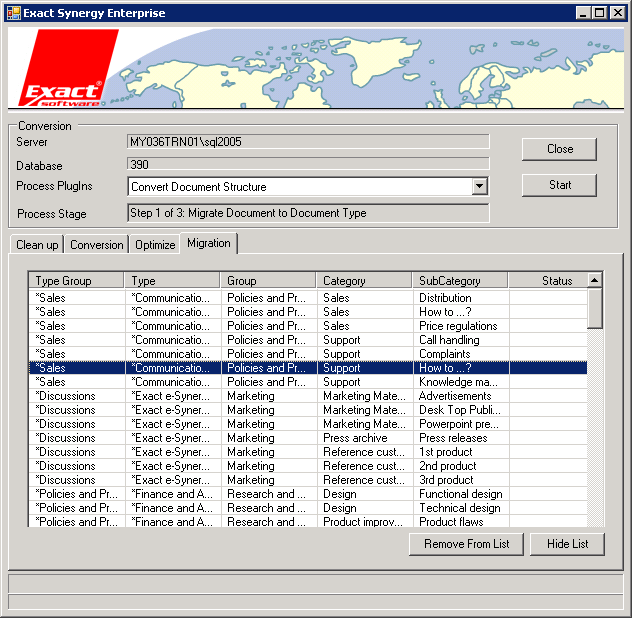Select the Press releases row

308,438
